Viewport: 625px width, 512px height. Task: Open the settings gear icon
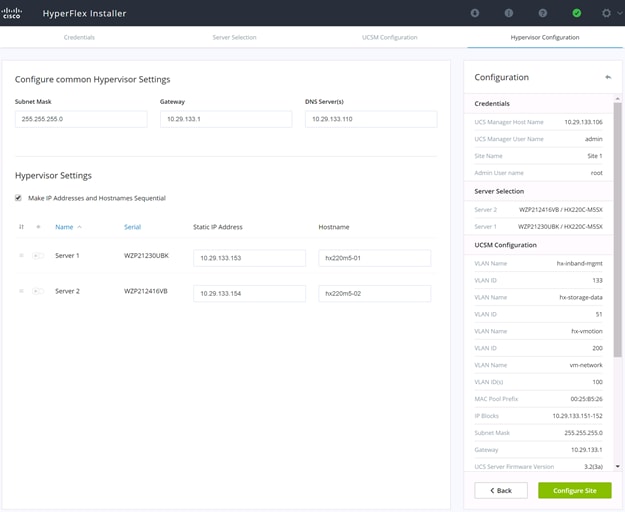[x=606, y=13]
